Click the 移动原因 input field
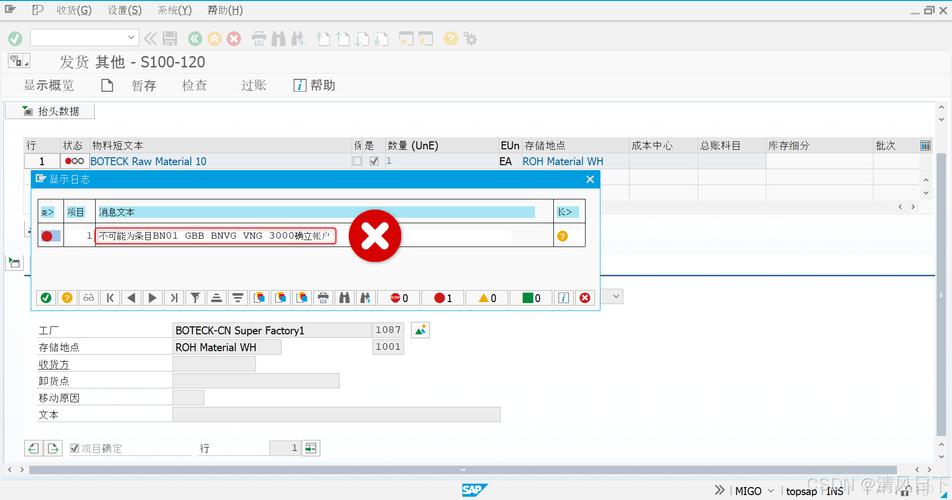This screenshot has width=952, height=500. pos(188,398)
